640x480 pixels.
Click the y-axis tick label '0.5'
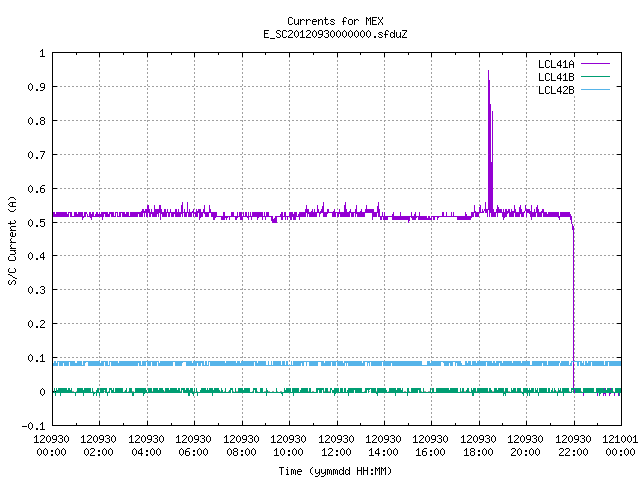[x=36, y=223]
